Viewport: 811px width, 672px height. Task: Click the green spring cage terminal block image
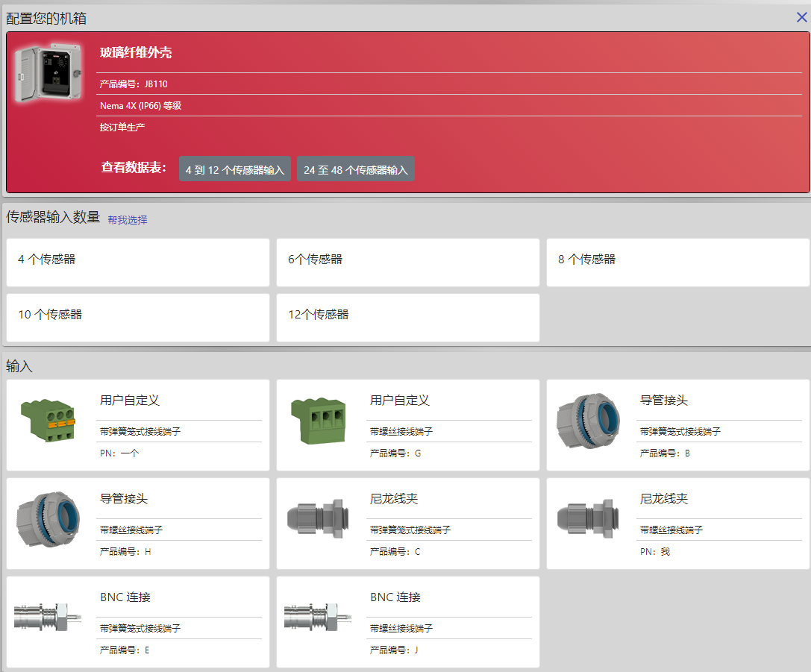click(48, 420)
